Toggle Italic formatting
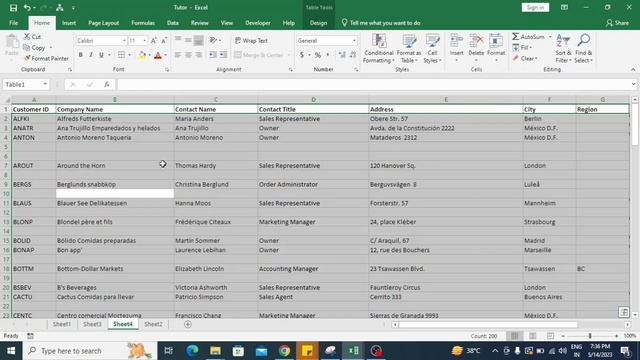 91,55
